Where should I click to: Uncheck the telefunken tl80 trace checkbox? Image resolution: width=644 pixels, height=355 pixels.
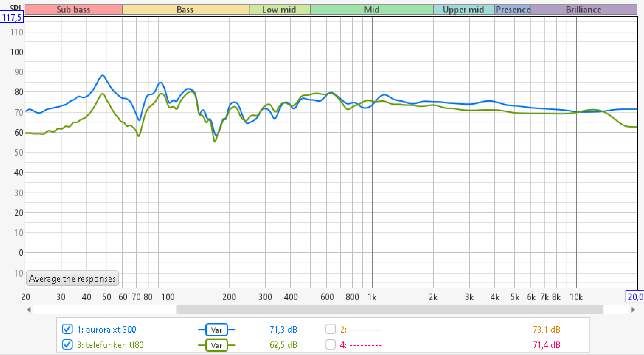(67, 345)
